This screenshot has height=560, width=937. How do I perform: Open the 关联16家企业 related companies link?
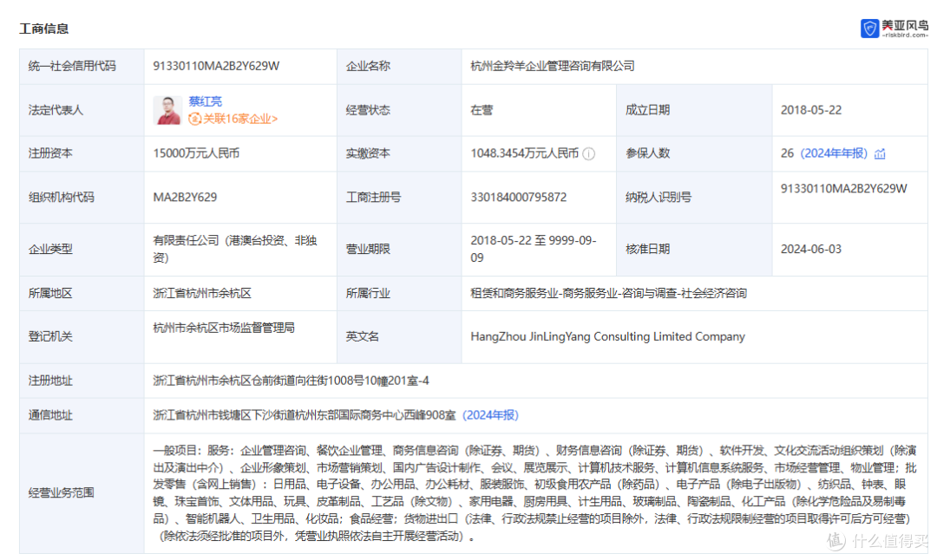pos(233,119)
